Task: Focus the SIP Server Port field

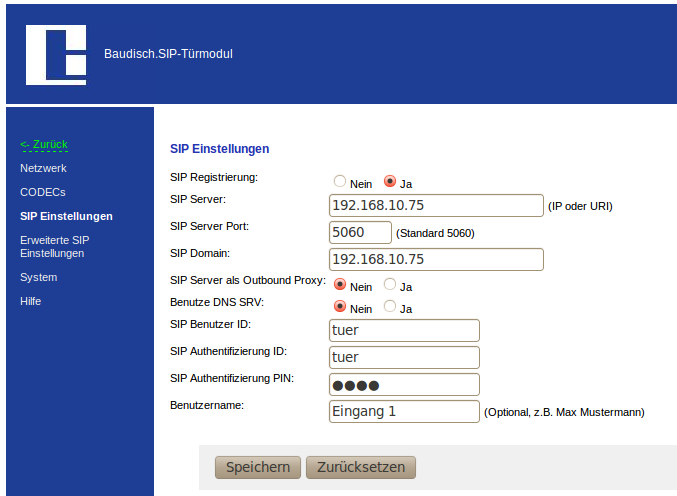Action: coord(360,232)
